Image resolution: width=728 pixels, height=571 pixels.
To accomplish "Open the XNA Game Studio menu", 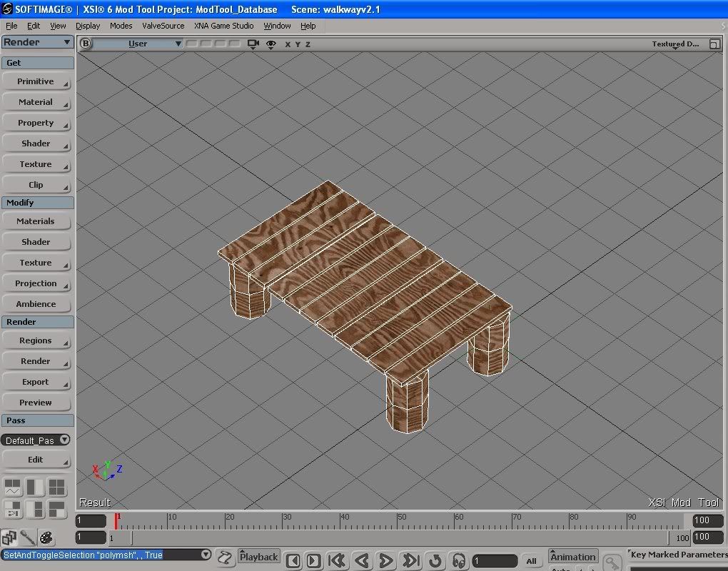I will (x=224, y=26).
